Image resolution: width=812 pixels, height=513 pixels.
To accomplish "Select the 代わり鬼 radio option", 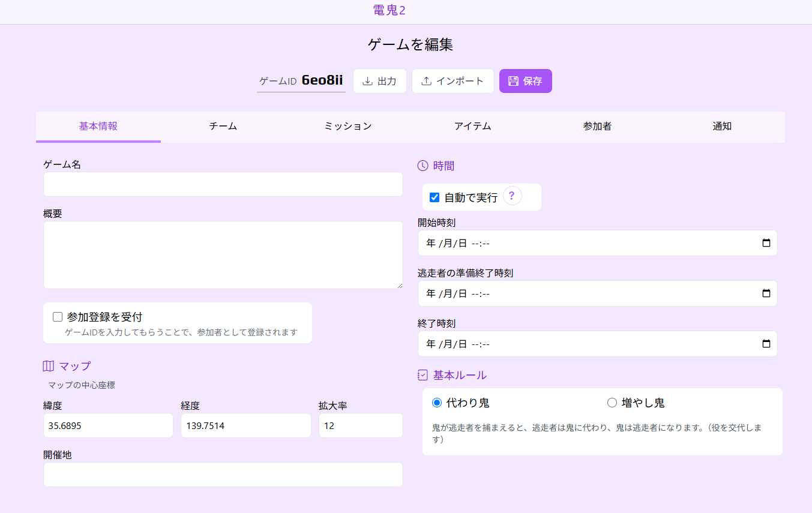I will (437, 403).
